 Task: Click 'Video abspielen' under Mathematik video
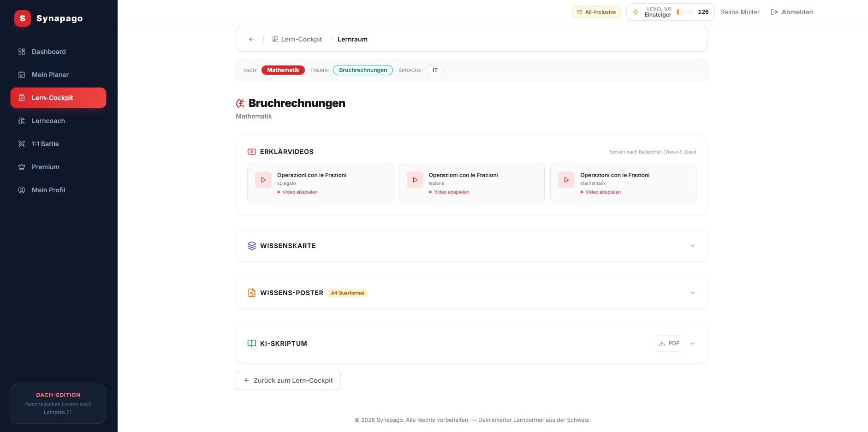600,192
